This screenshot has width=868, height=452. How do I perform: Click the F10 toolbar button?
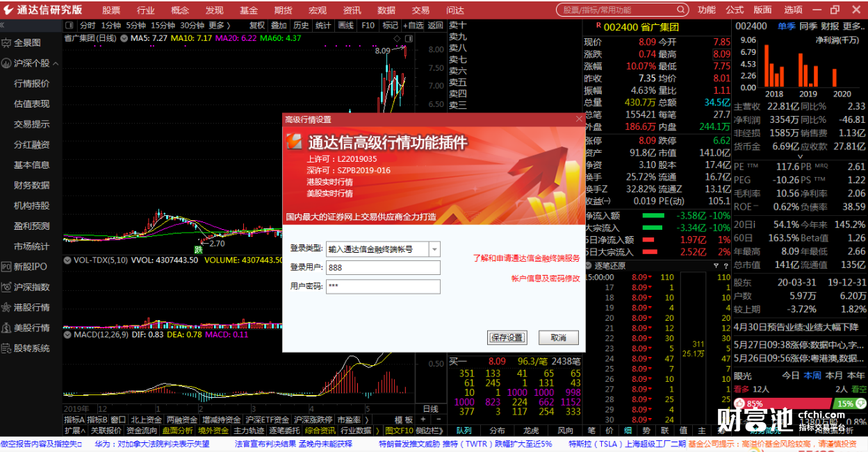(368, 25)
